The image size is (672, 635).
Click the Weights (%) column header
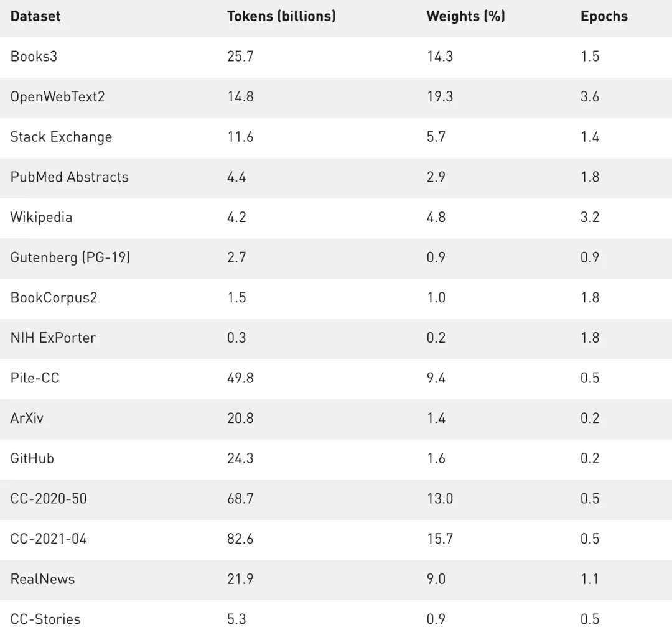(x=465, y=16)
